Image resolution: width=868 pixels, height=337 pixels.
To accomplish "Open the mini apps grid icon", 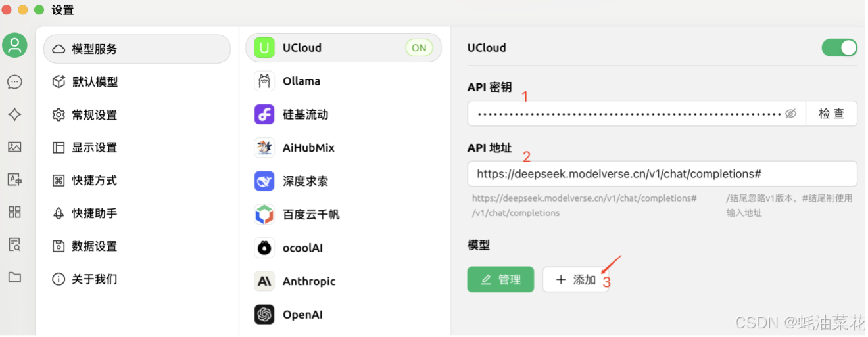I will (x=14, y=212).
